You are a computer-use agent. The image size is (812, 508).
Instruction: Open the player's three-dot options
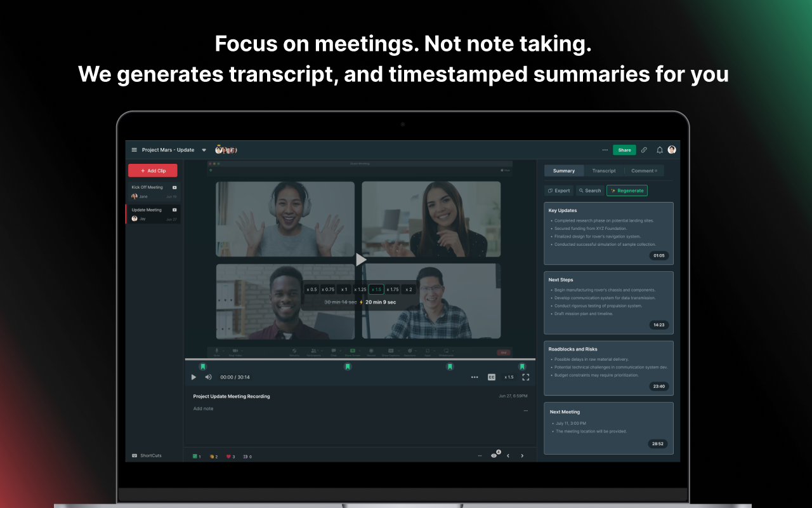click(x=475, y=377)
